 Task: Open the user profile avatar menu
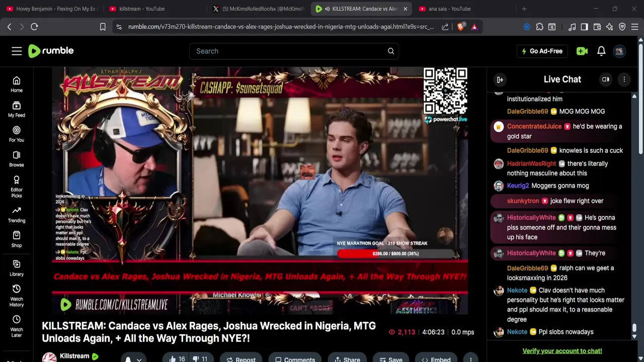619,51
